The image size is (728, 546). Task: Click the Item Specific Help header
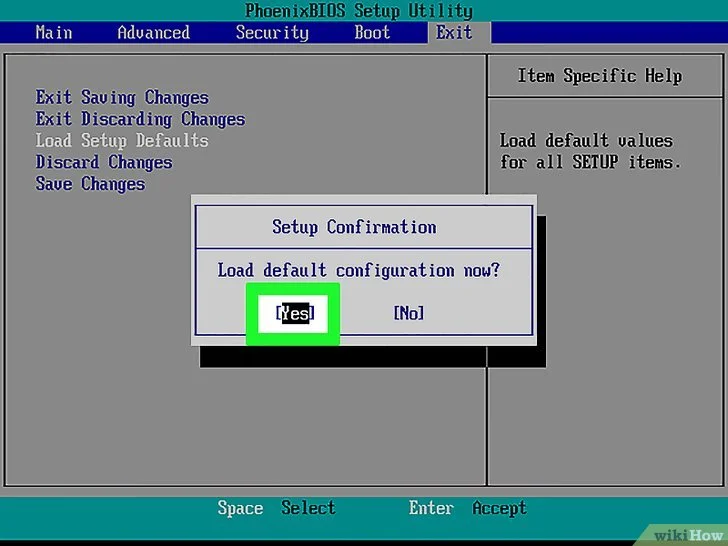(599, 76)
